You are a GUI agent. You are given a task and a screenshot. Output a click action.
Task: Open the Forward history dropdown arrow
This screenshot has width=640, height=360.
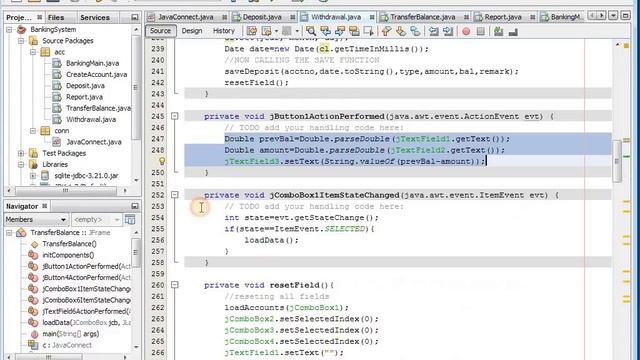point(297,31)
